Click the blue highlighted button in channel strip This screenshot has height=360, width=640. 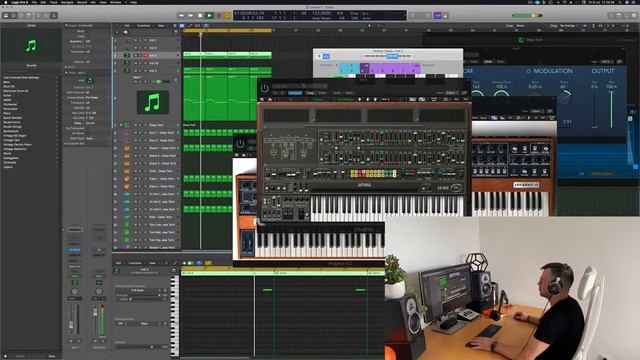coord(75,249)
